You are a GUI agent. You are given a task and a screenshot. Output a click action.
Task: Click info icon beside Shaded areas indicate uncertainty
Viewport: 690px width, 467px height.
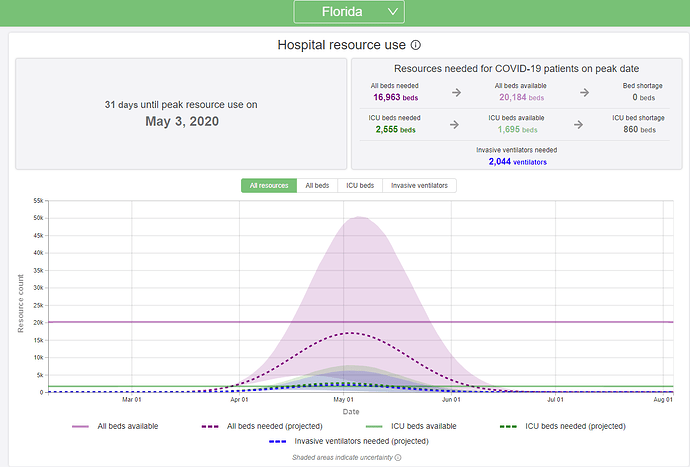(398, 457)
